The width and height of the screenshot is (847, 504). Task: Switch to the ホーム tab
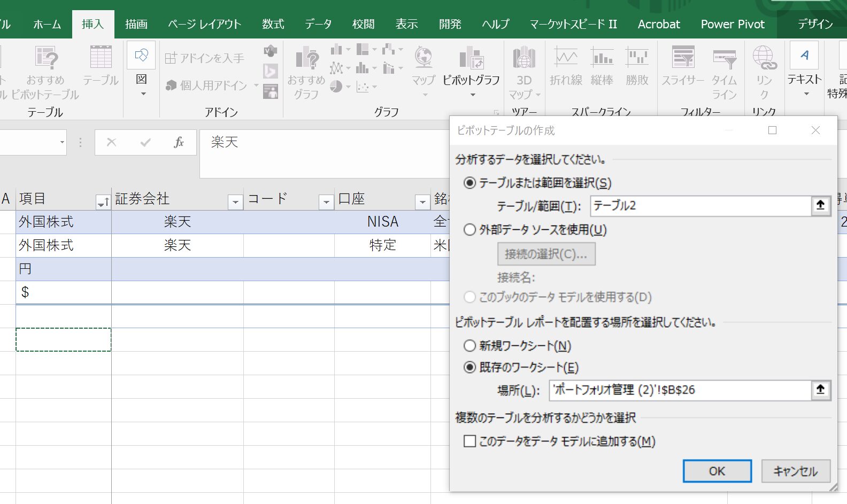tap(47, 24)
